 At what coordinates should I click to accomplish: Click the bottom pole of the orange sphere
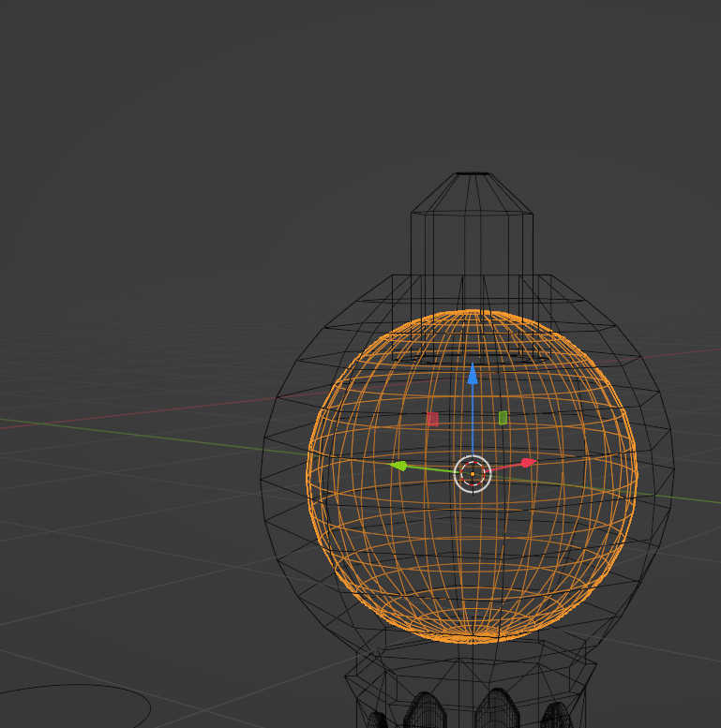473,642
